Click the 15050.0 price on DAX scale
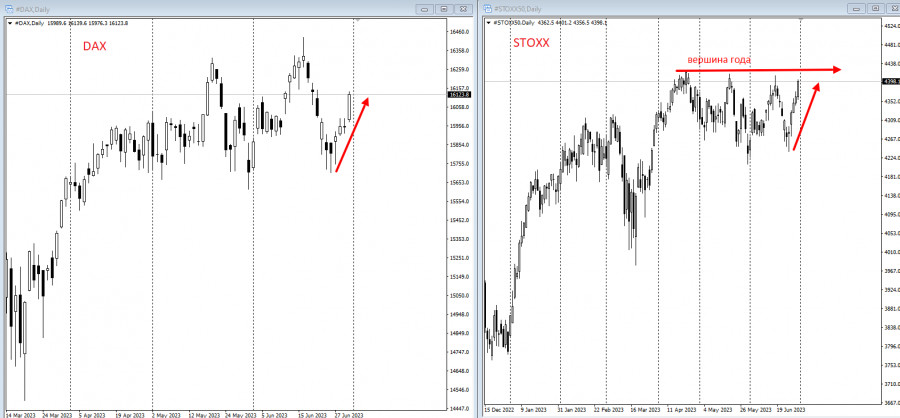The height and width of the screenshot is (418, 900). [460, 296]
